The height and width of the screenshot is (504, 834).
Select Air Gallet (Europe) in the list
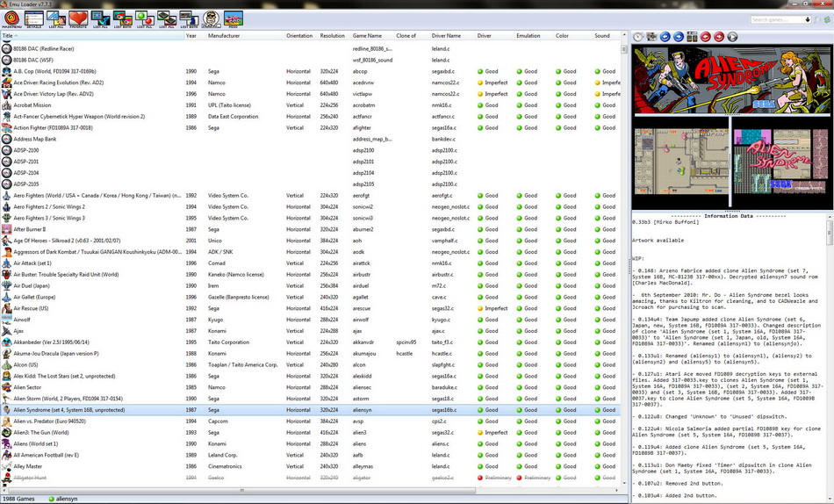pyautogui.click(x=310, y=297)
